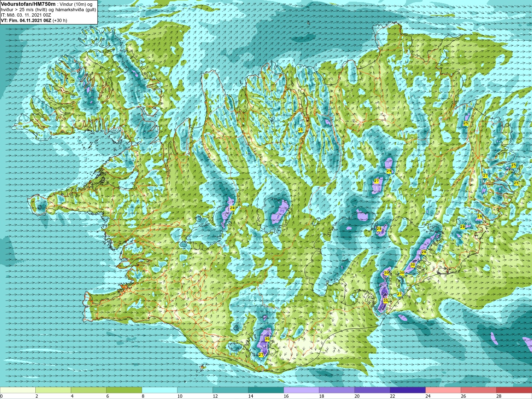
Task: Click the light cyan 8–10 m/s legend swatch
Action: point(160,390)
